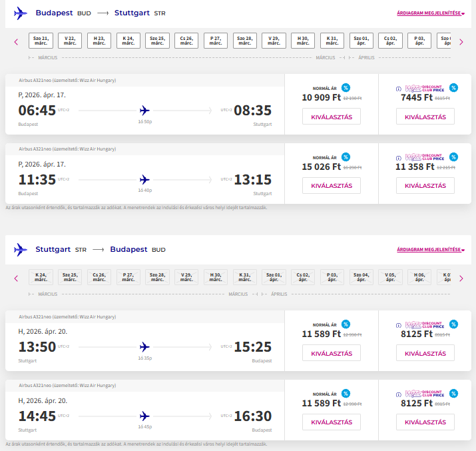Screen dimensions: 476x451
Task: Select normal price for the 13:50 Stuttgart flight
Action: pos(332,352)
